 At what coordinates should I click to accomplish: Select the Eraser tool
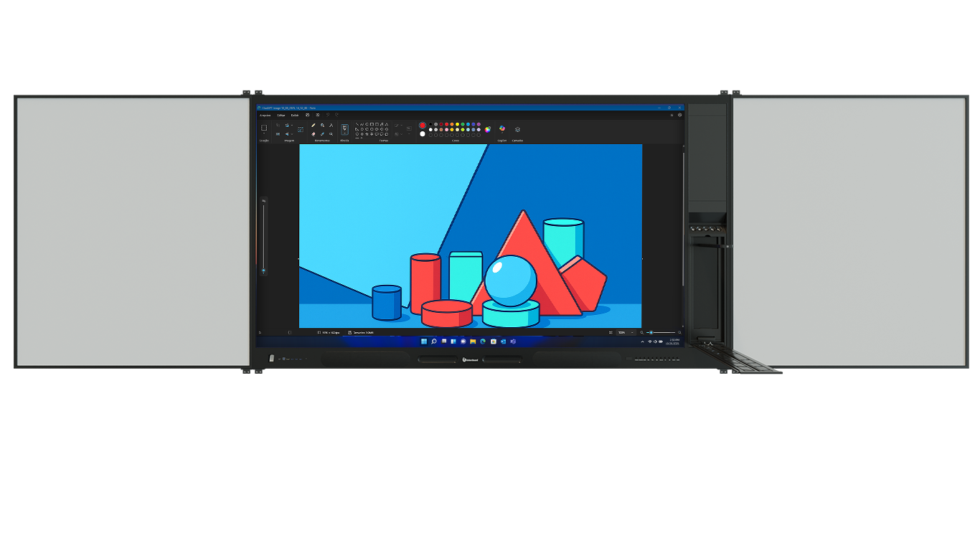[314, 133]
